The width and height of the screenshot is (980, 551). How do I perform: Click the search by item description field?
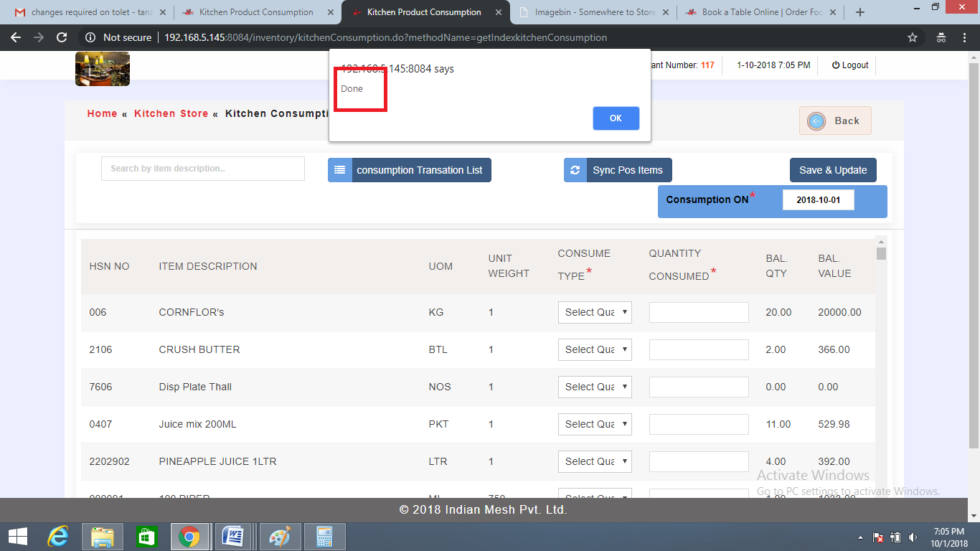pyautogui.click(x=203, y=169)
